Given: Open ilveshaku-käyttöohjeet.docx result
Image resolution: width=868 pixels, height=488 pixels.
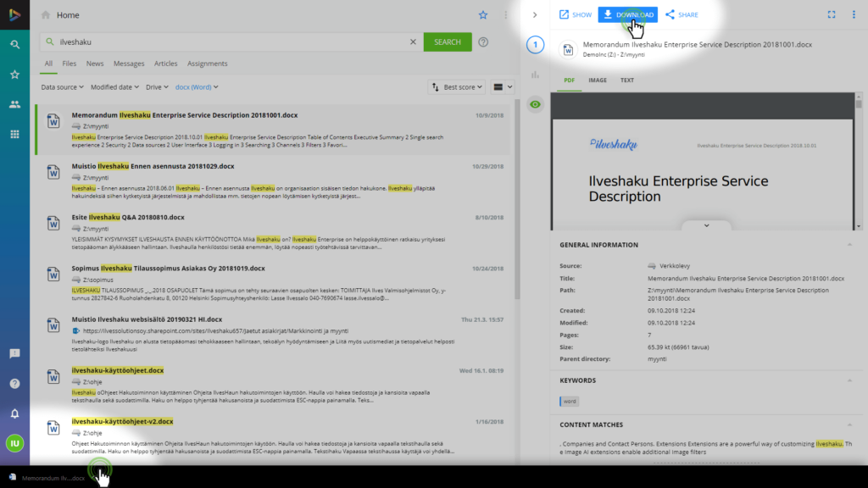Looking at the screenshot, I should [x=117, y=370].
